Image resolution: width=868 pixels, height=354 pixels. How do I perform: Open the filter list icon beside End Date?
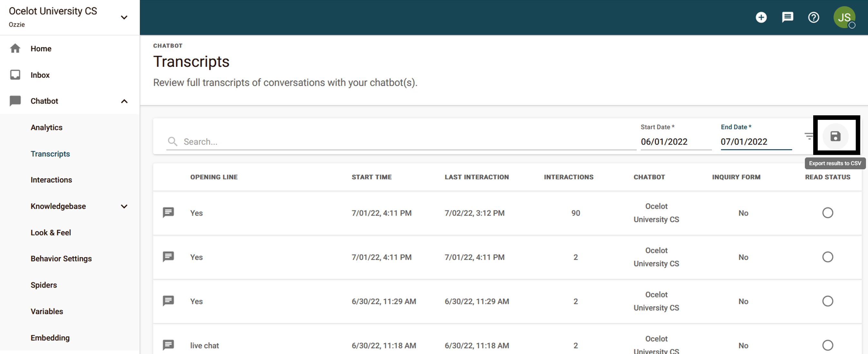809,136
